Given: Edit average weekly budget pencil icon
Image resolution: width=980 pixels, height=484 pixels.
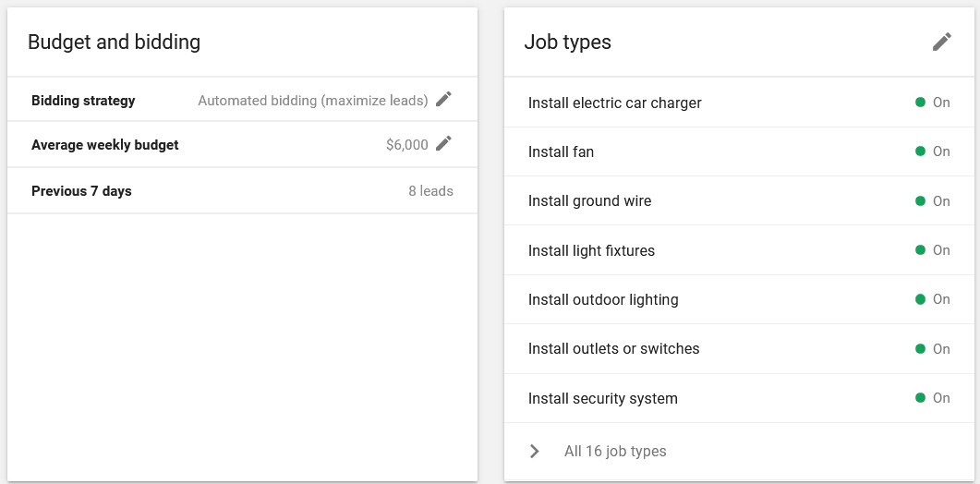Looking at the screenshot, I should (443, 144).
